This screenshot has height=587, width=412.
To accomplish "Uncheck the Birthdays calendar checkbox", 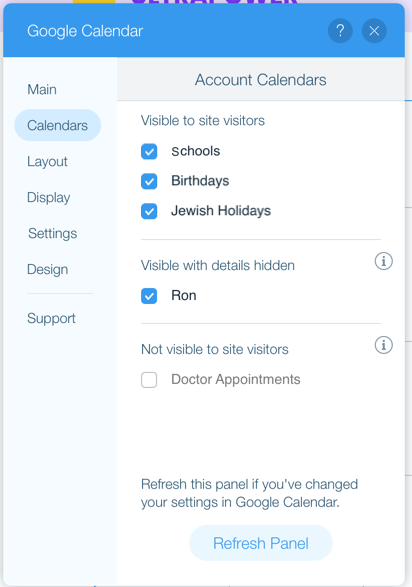I will pos(149,182).
